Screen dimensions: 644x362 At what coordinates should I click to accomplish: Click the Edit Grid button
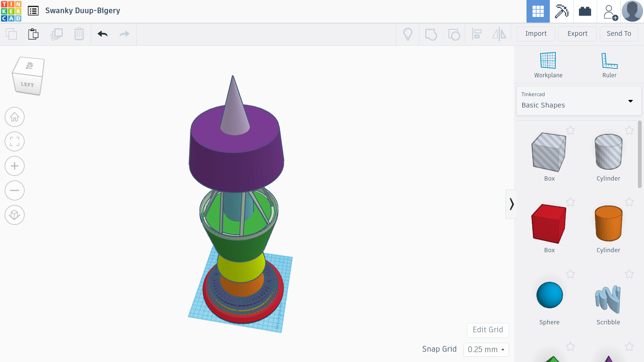[487, 330]
